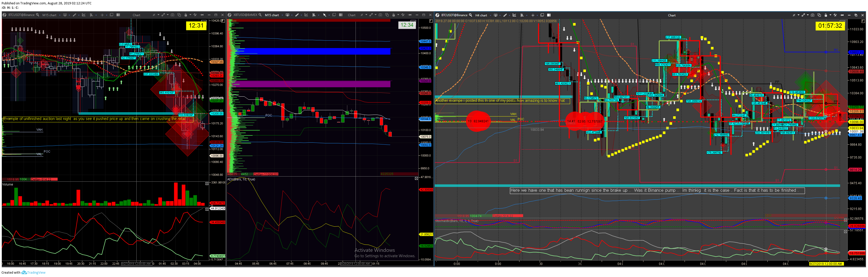Click the XBTUSD@BitMEX symbol label
868x277 pixels.
pyautogui.click(x=245, y=15)
